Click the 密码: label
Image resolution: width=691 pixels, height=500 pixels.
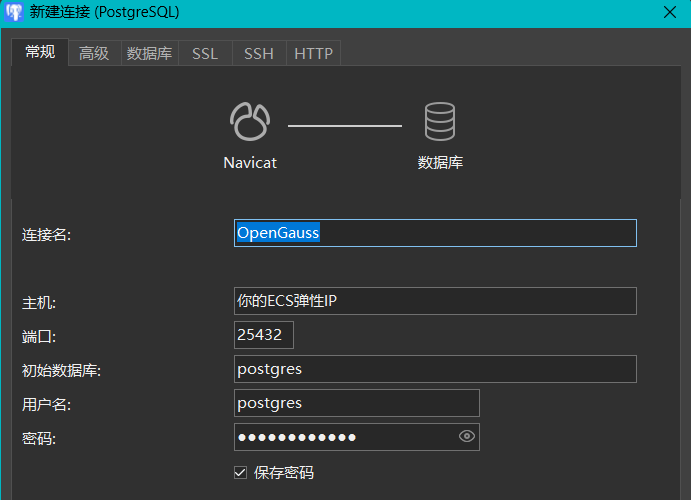click(39, 438)
